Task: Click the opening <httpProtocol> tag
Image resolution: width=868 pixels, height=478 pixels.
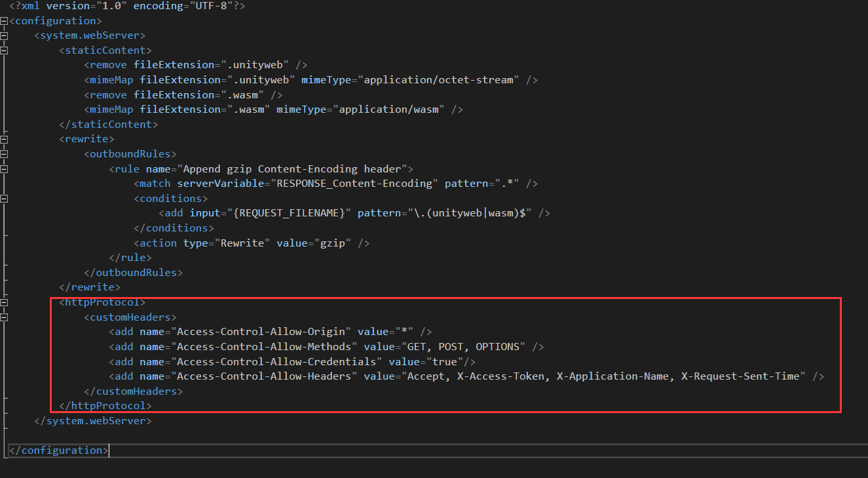Action: pyautogui.click(x=102, y=302)
